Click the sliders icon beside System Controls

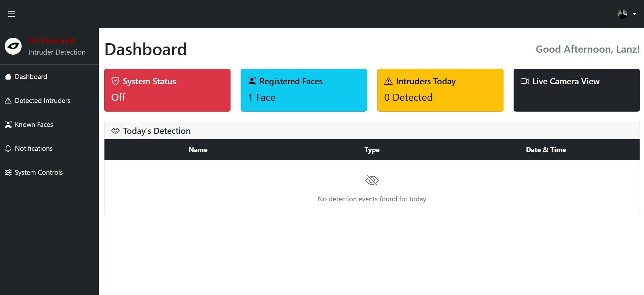[x=8, y=172]
